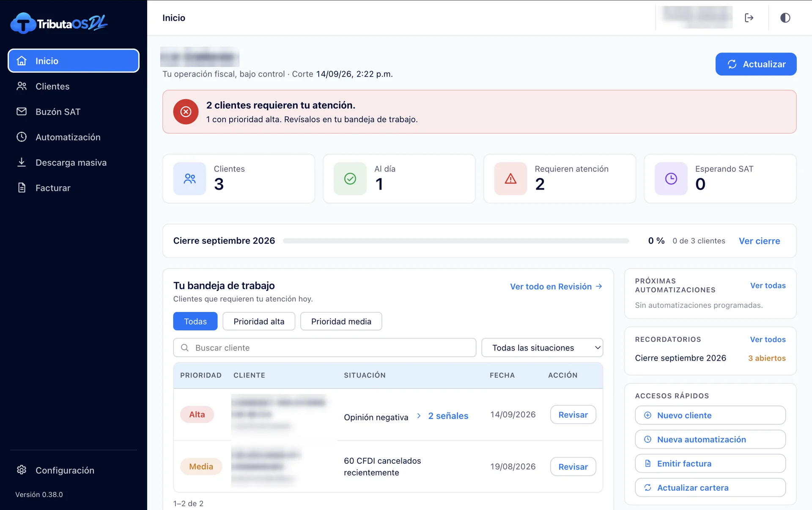Open Todas las situaciones dropdown
The width and height of the screenshot is (812, 510).
coord(542,347)
